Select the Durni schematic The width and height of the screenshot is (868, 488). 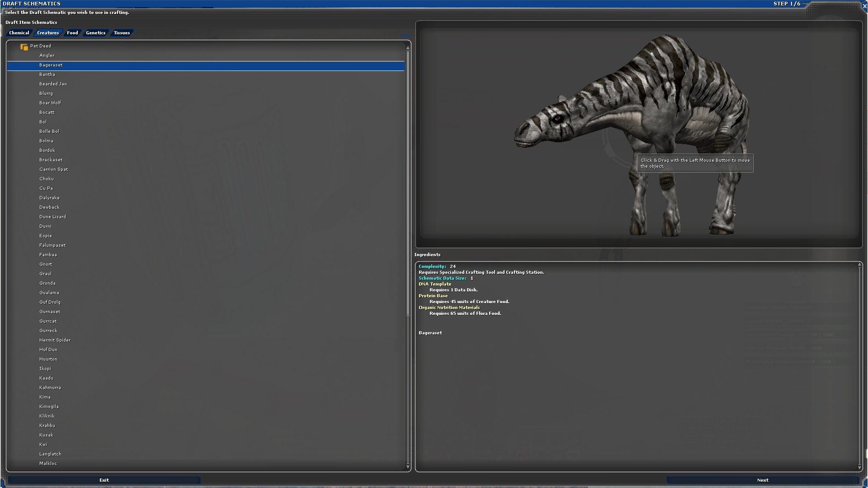tap(45, 226)
